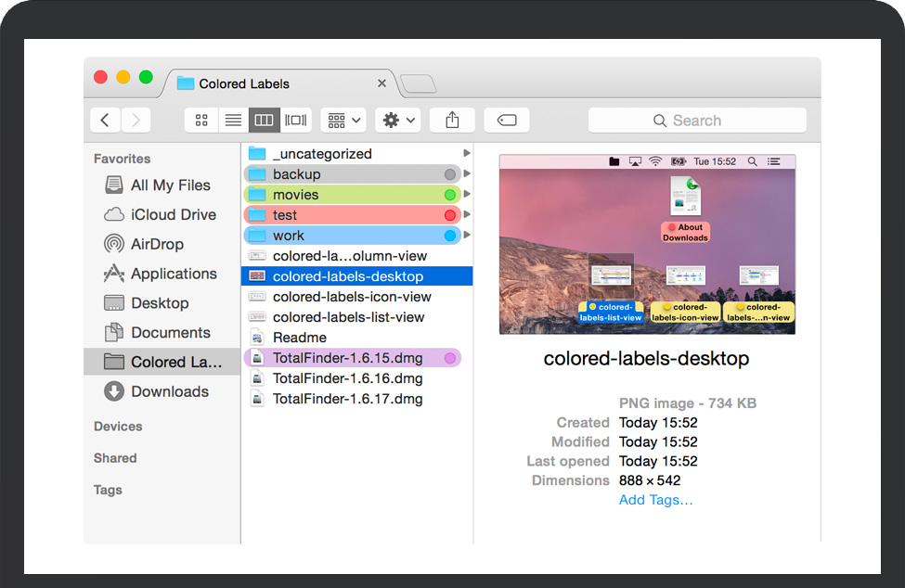
Task: Open the gear Action menu
Action: 399,120
